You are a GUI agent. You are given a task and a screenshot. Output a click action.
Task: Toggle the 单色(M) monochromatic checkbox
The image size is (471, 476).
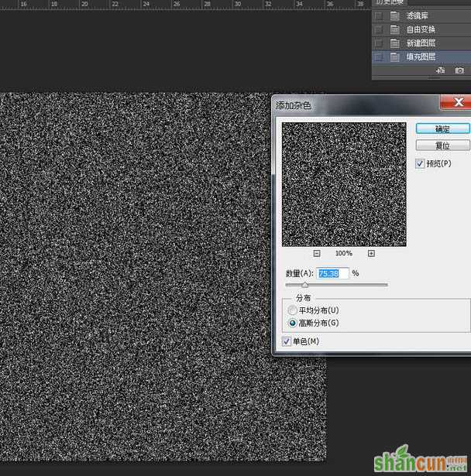(287, 341)
